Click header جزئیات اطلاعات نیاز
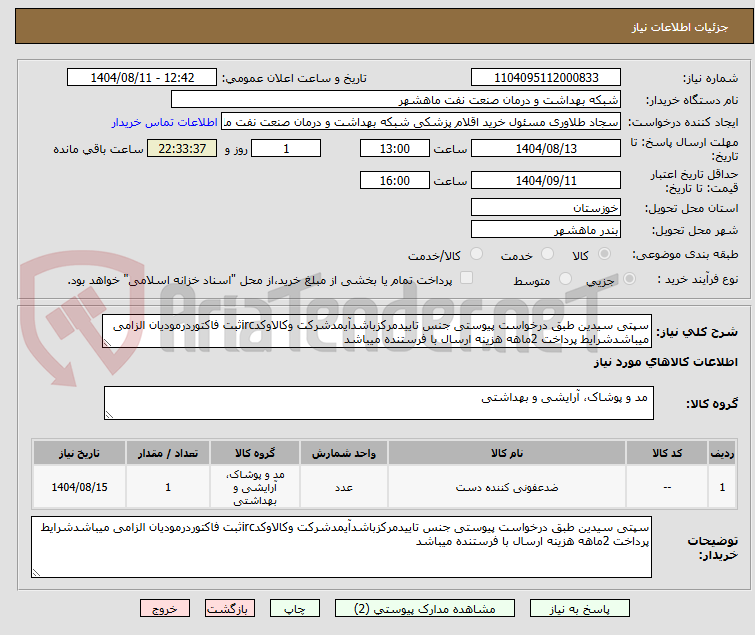The height and width of the screenshot is (635, 755). tap(680, 27)
